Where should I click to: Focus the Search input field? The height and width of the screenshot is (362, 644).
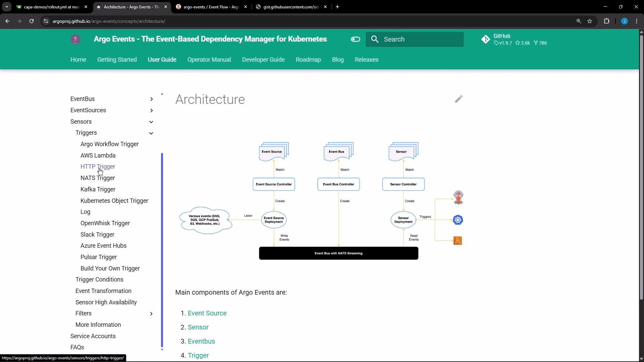click(415, 39)
